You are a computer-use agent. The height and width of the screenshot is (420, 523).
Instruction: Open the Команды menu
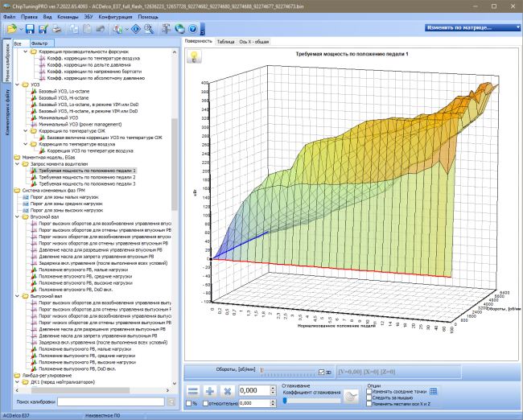[x=68, y=17]
